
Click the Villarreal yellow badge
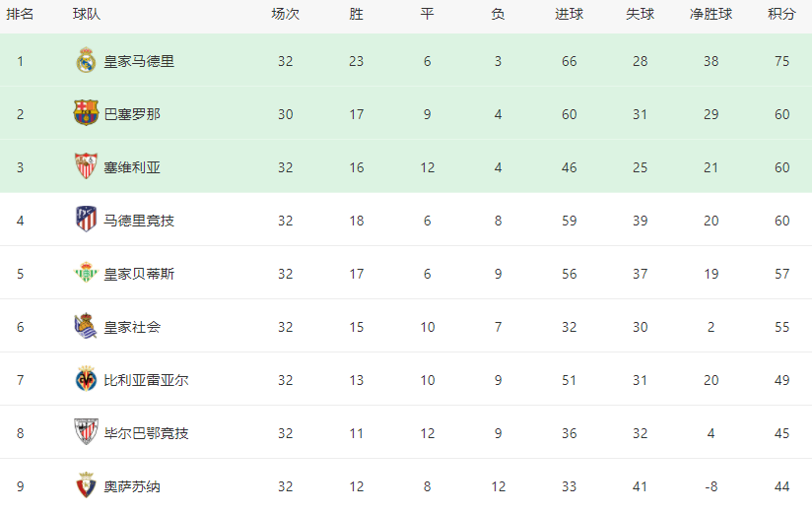86,379
